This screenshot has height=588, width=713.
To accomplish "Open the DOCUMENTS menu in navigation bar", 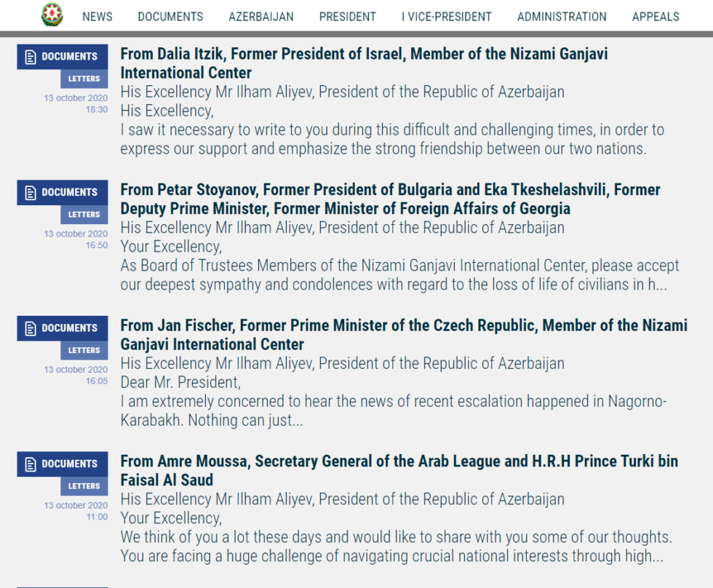I will pyautogui.click(x=170, y=17).
